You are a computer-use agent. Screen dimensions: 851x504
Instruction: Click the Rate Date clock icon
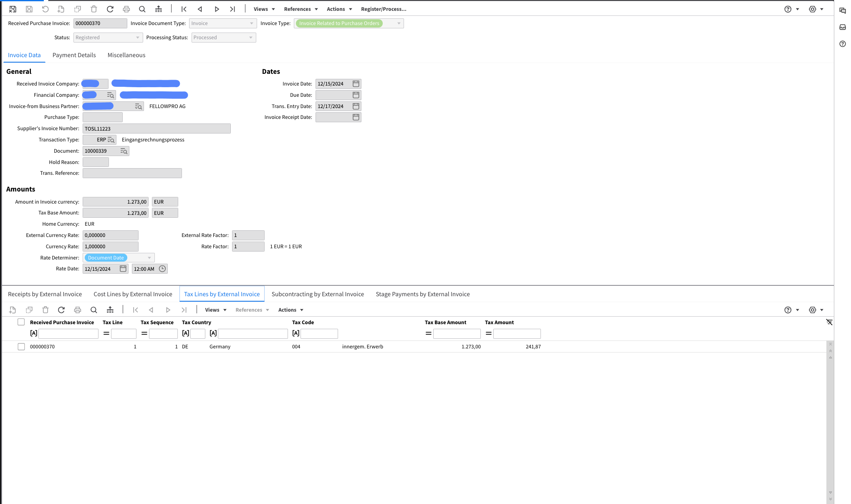162,269
